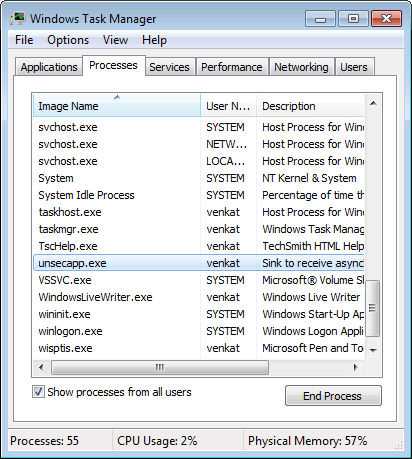Select the VSSVC.exe process
This screenshot has width=412, height=459.
199,280
